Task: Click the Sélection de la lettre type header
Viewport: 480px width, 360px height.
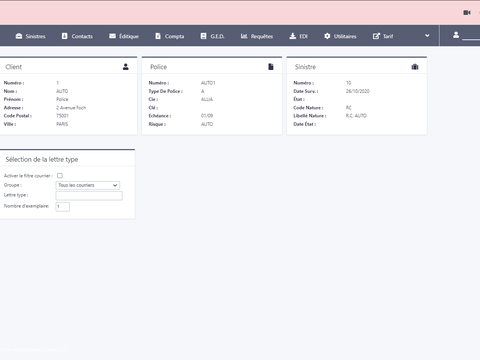Action: tap(42, 159)
